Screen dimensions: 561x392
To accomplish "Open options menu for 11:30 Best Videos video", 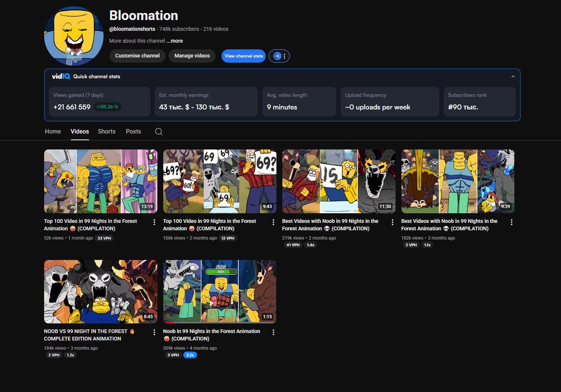I will [x=392, y=222].
